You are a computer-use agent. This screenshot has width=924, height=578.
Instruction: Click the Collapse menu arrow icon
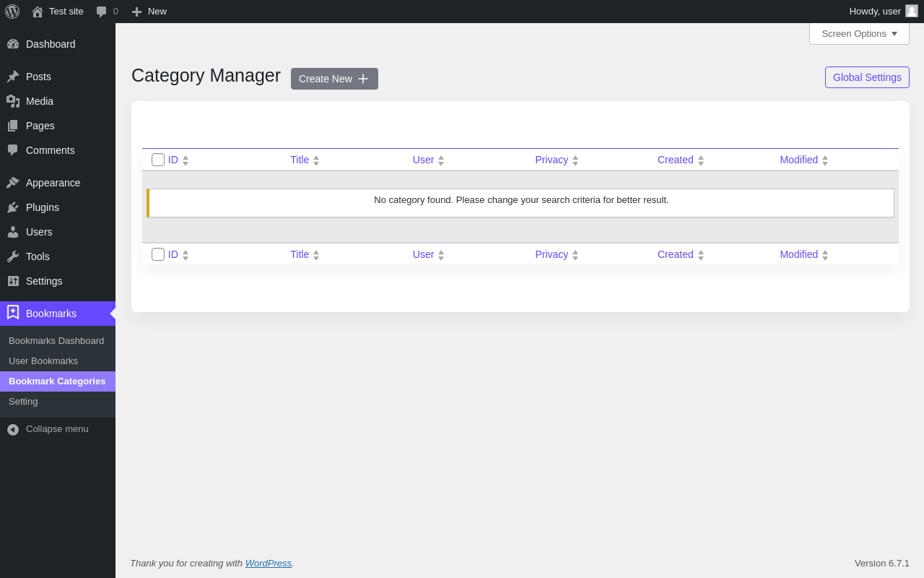13,429
